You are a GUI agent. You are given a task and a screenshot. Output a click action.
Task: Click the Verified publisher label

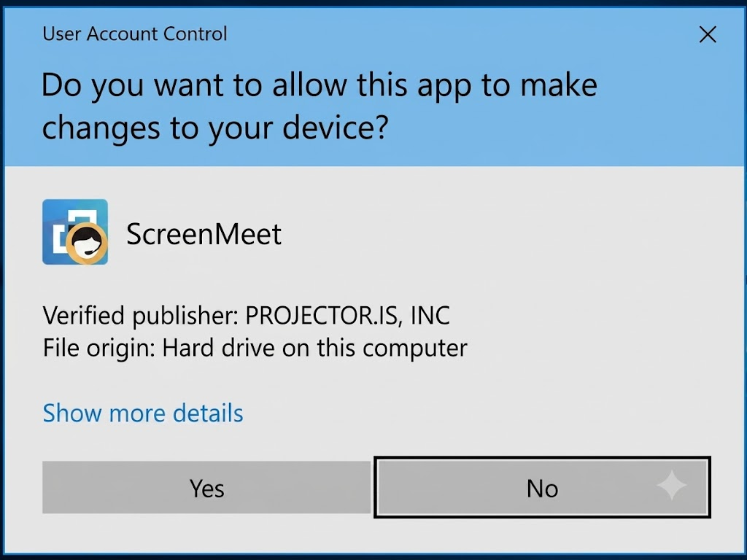point(141,316)
